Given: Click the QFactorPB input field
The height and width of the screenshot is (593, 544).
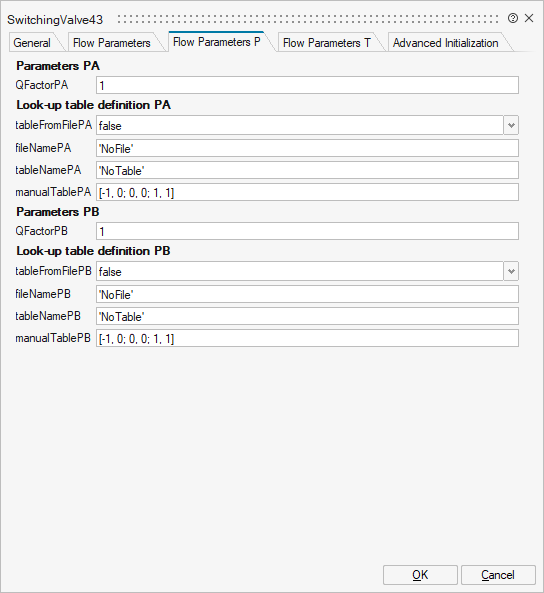Looking at the screenshot, I should tap(307, 231).
